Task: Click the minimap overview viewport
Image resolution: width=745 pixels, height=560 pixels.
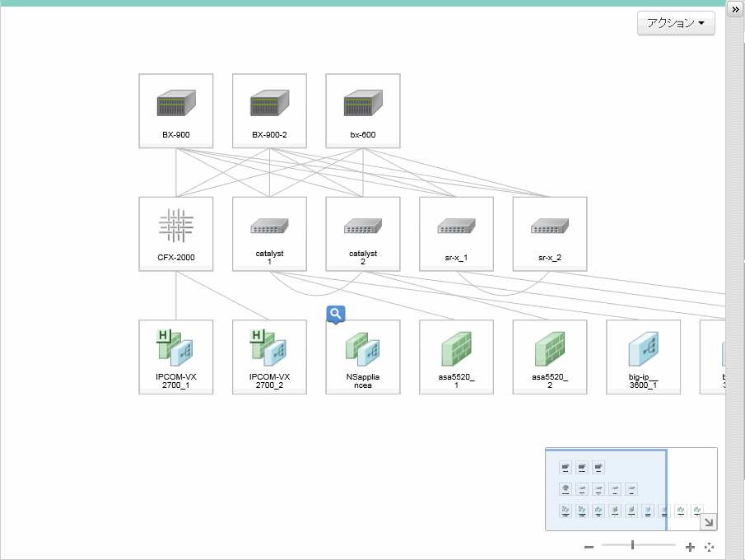Action: (606, 490)
